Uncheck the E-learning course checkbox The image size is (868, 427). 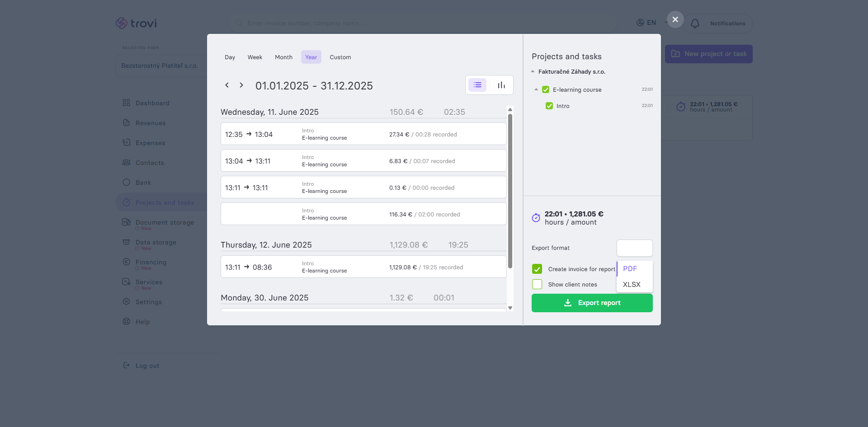click(546, 89)
